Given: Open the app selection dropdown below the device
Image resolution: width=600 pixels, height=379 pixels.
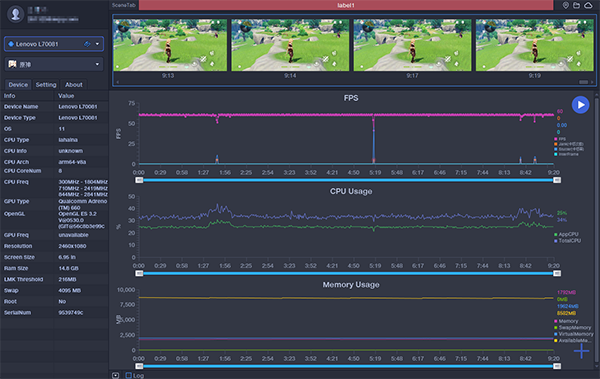Looking at the screenshot, I should pos(54,64).
